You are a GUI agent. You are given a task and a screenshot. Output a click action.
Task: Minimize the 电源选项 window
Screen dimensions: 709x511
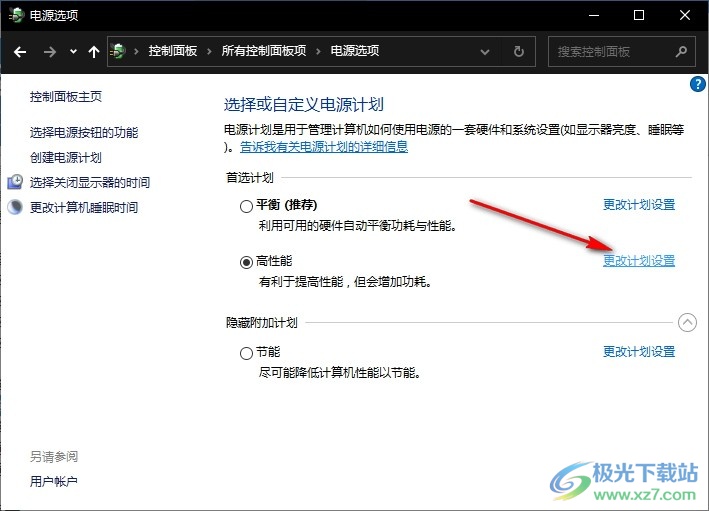pyautogui.click(x=594, y=15)
